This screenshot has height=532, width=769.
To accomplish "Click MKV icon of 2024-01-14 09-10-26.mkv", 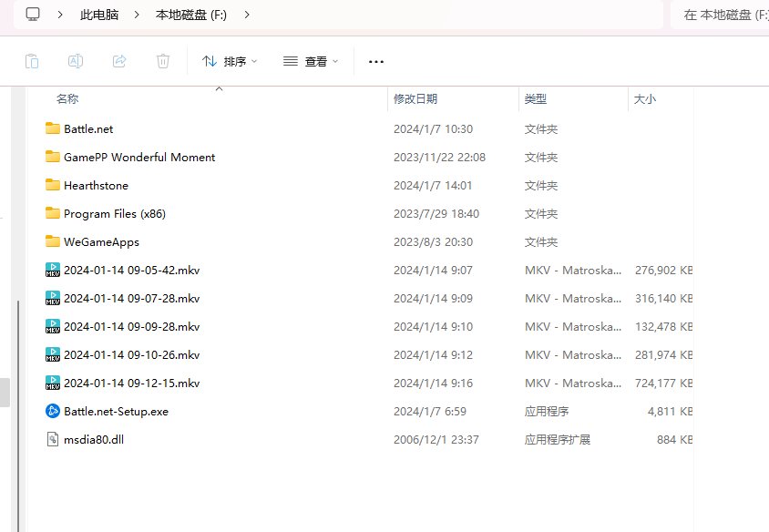I will pyautogui.click(x=53, y=354).
